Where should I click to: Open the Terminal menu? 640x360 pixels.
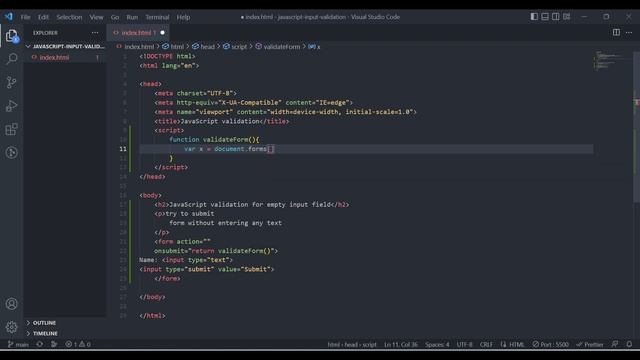click(x=157, y=17)
